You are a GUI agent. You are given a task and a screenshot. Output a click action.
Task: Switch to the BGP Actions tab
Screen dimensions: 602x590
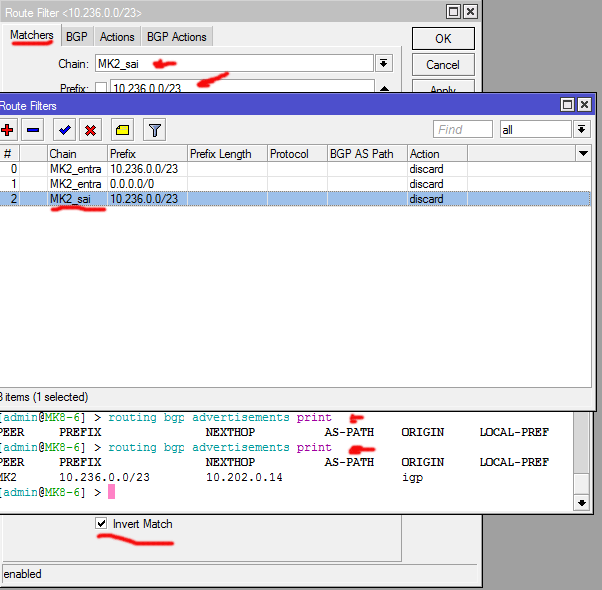click(177, 37)
